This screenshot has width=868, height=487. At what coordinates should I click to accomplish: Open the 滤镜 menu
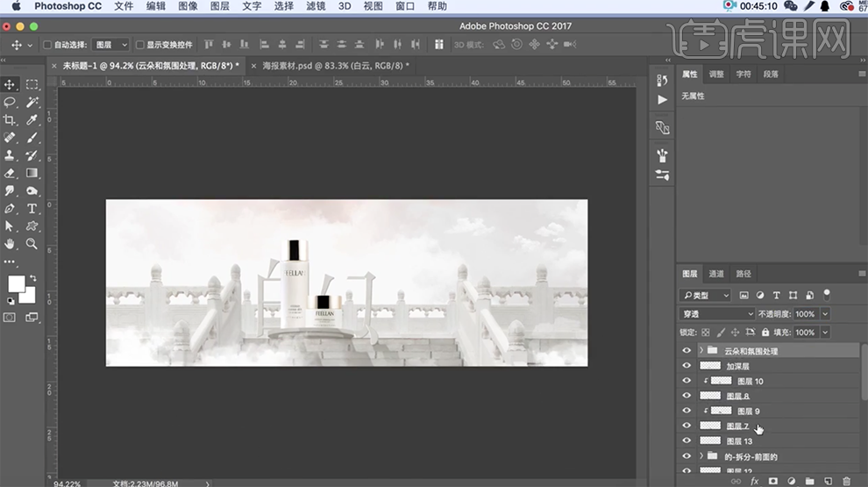(314, 6)
